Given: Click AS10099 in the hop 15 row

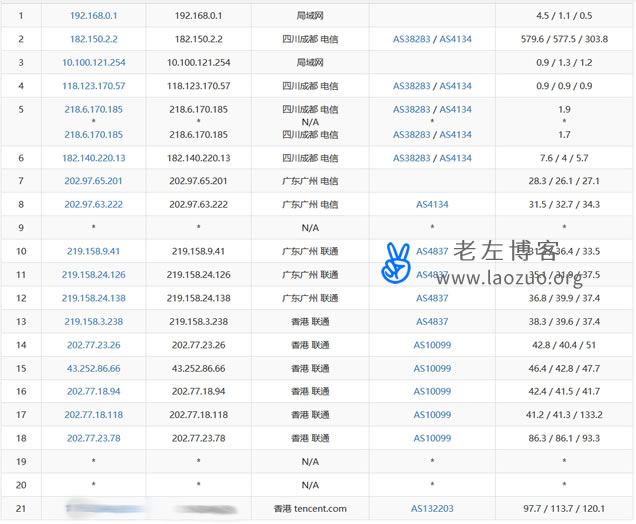Looking at the screenshot, I should 432,369.
